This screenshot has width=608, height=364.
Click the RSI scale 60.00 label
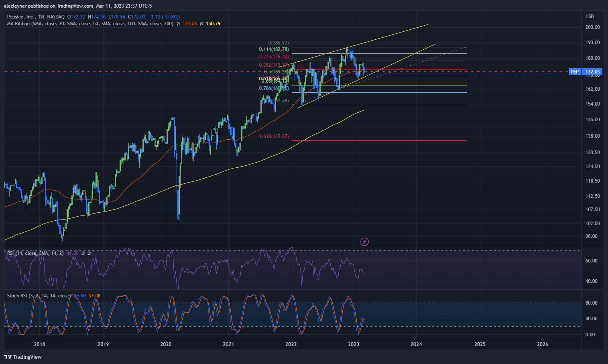[x=592, y=261]
